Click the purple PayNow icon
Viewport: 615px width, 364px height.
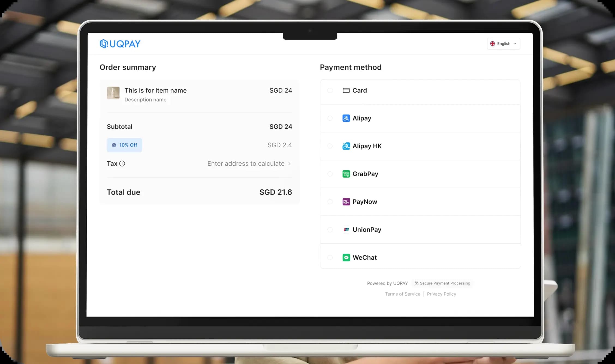[x=346, y=202]
